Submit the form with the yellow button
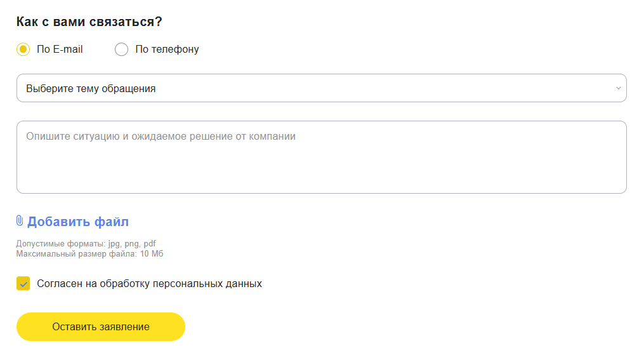Viewport: 644px width, 362px height. click(101, 327)
